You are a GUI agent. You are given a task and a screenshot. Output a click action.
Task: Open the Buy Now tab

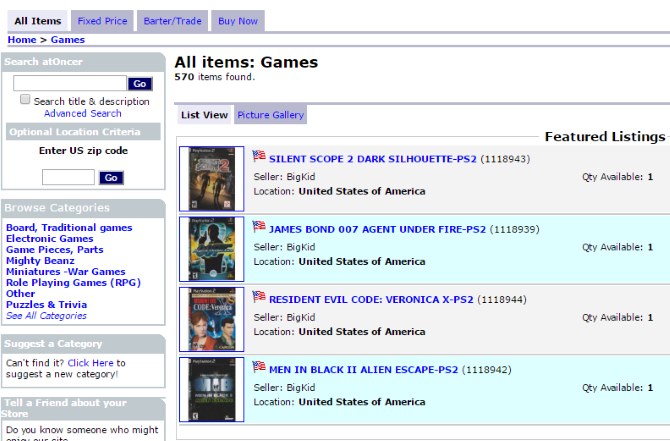238,21
